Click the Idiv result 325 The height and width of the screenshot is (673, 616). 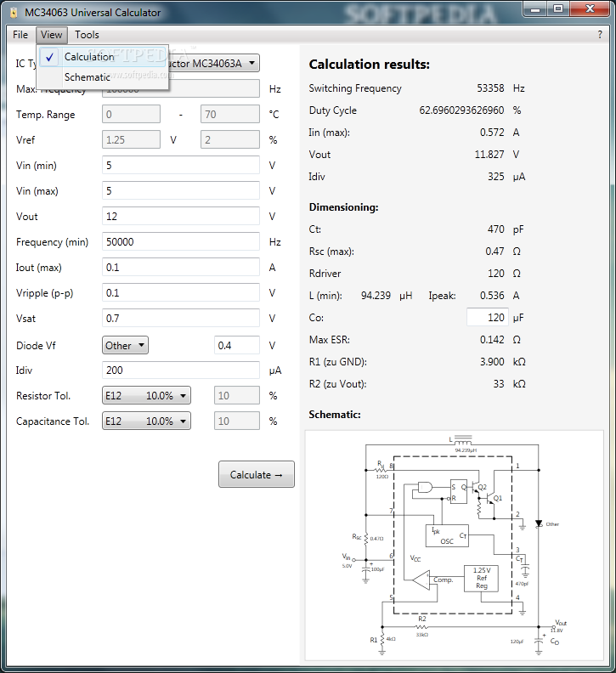click(x=496, y=177)
